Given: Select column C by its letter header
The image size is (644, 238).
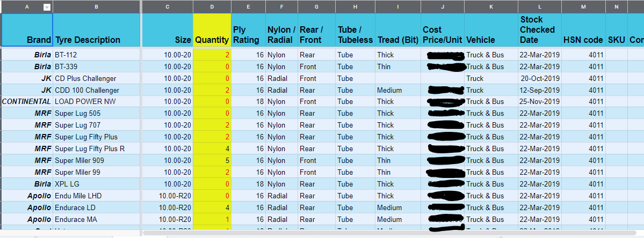Looking at the screenshot, I should (x=168, y=6).
